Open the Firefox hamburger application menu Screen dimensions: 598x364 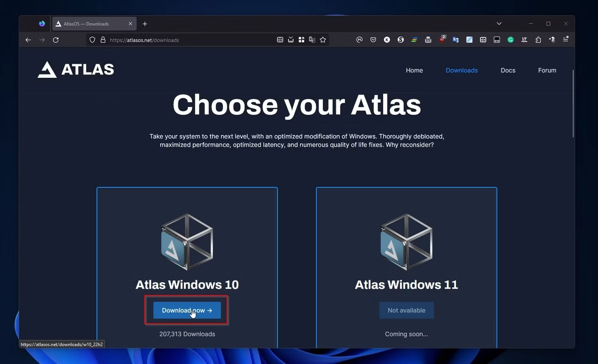point(566,39)
